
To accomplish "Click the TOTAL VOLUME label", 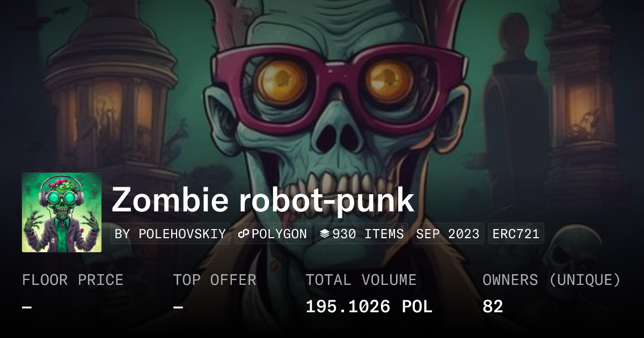I will (x=361, y=280).
